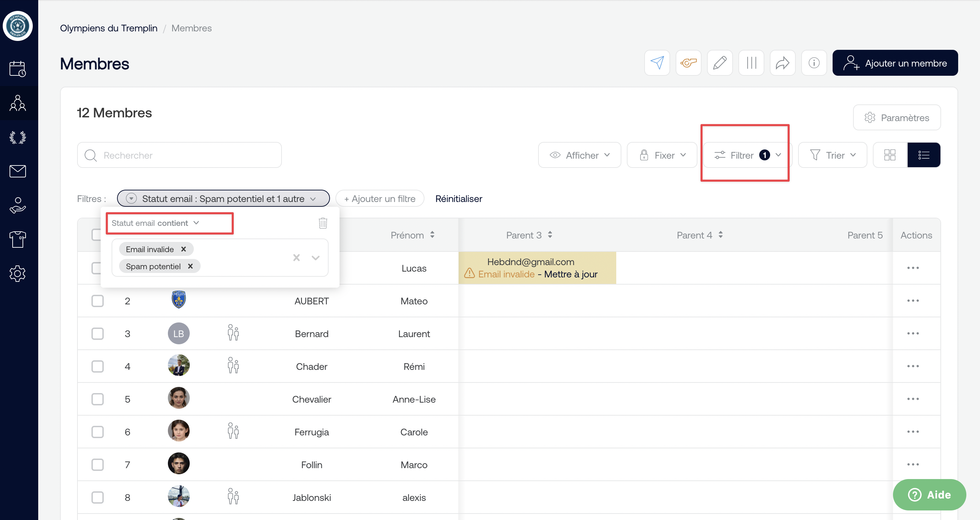The image size is (980, 520).
Task: Change the Statut email contient operator
Action: click(x=155, y=223)
